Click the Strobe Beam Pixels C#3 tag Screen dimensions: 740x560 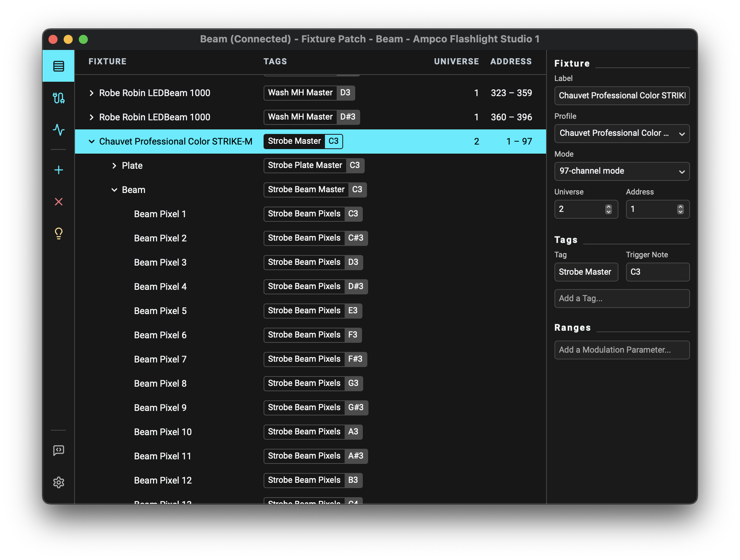coord(315,238)
